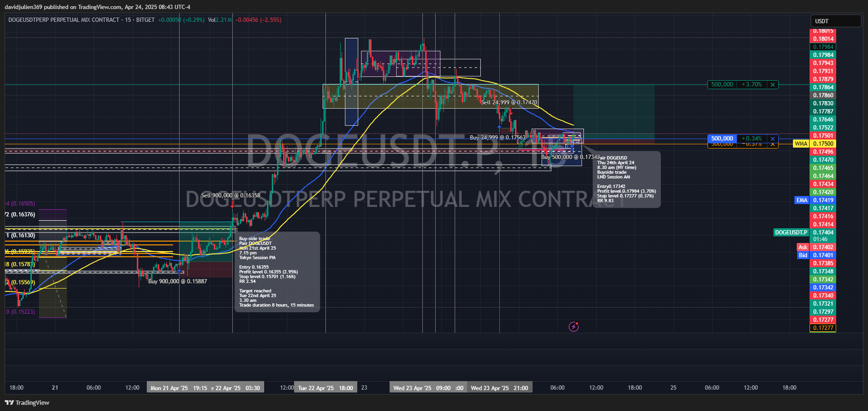The width and height of the screenshot is (868, 411).
Task: Click the 23 date label on time axis
Action: [x=364, y=388]
